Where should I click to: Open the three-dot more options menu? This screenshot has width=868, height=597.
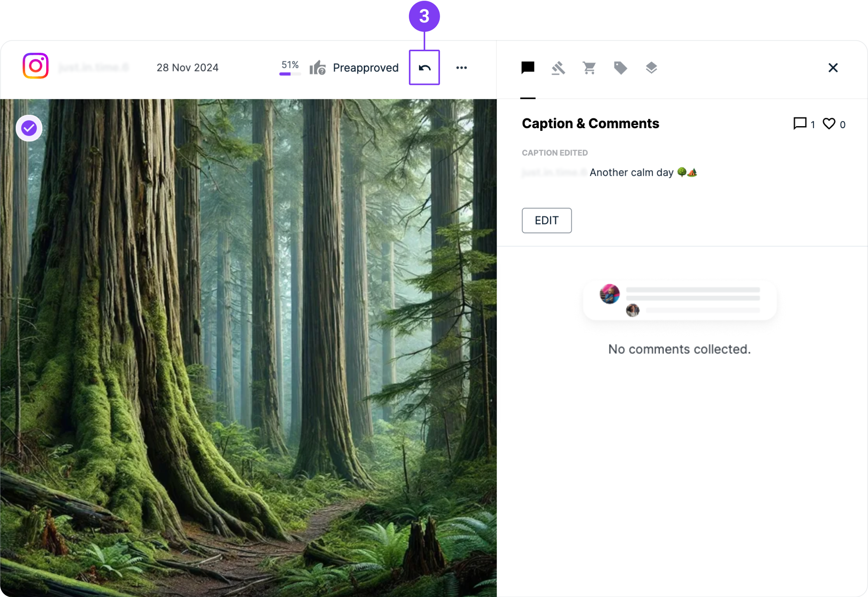(461, 68)
